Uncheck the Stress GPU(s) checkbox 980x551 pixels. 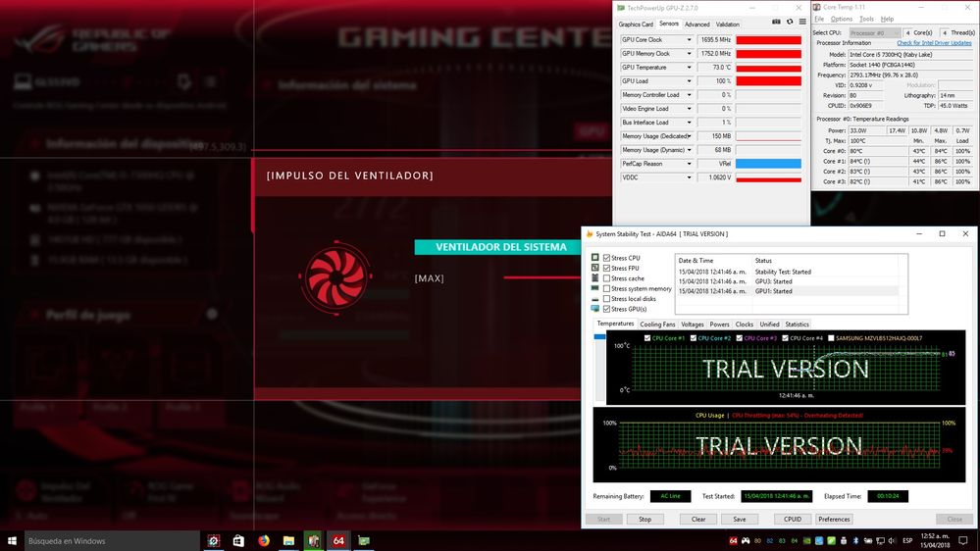(x=606, y=309)
